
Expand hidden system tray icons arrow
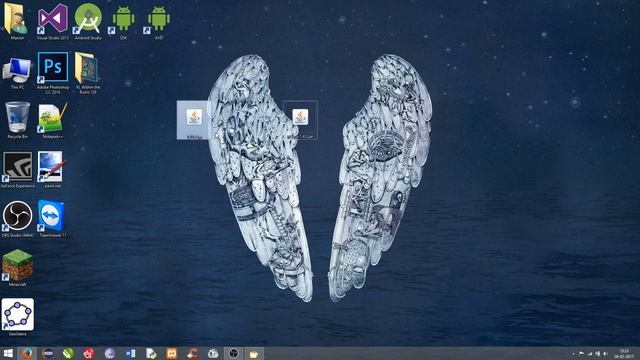pos(573,354)
